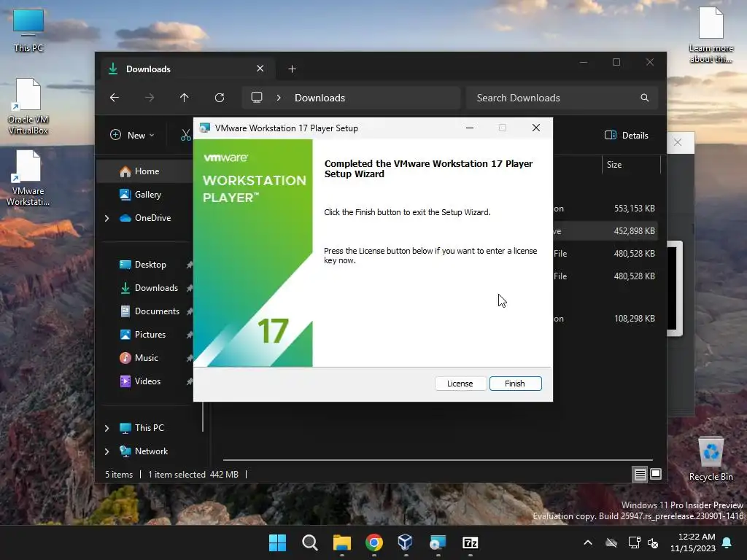This screenshot has height=560, width=747.
Task: Click the search magnifier in Explorer
Action: coord(645,98)
